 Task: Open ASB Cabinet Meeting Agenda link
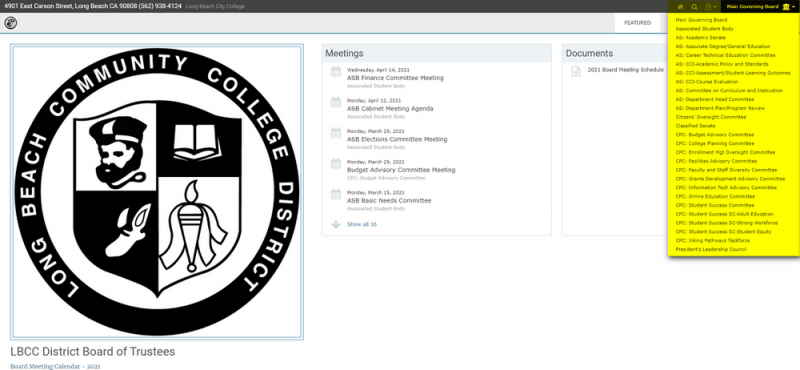390,109
